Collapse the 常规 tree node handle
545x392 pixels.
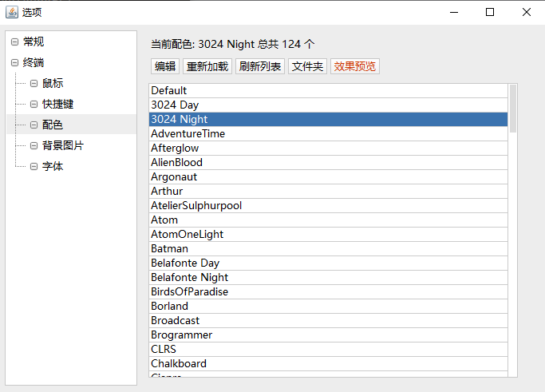coord(14,42)
